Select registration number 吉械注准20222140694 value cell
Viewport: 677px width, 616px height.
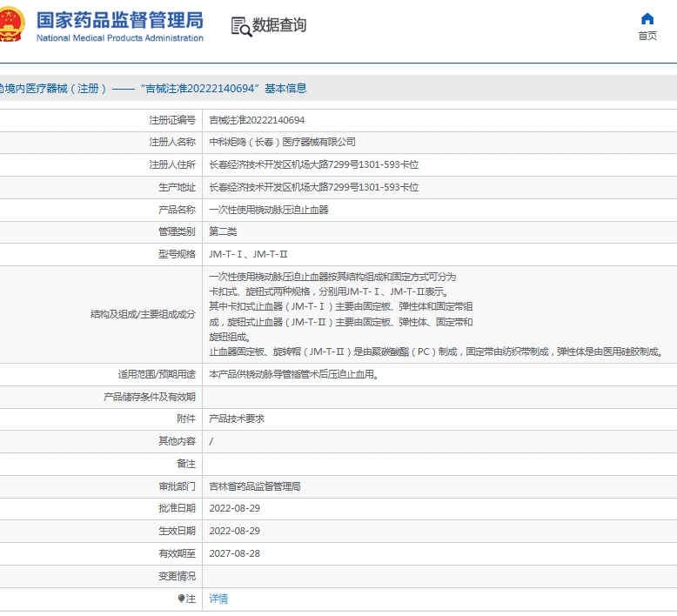click(x=257, y=120)
